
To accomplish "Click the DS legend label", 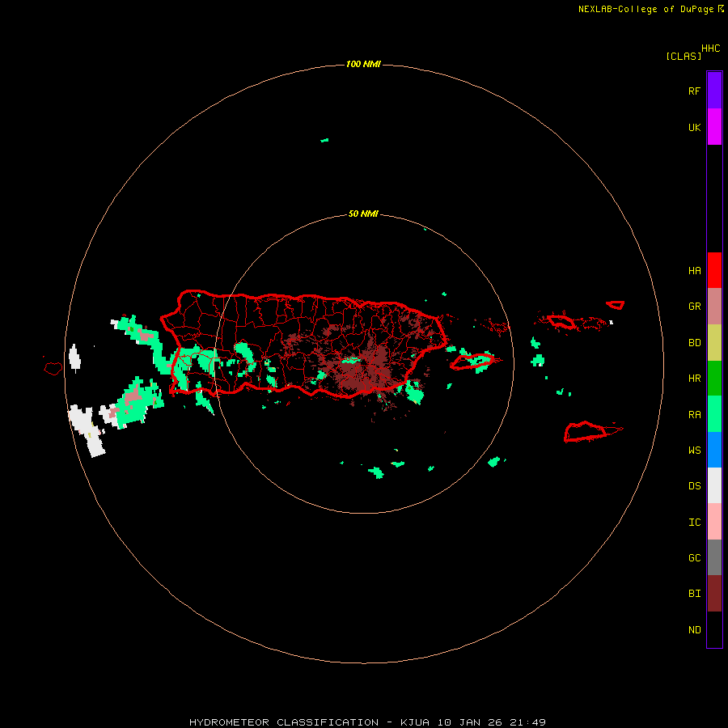I will coord(694,486).
